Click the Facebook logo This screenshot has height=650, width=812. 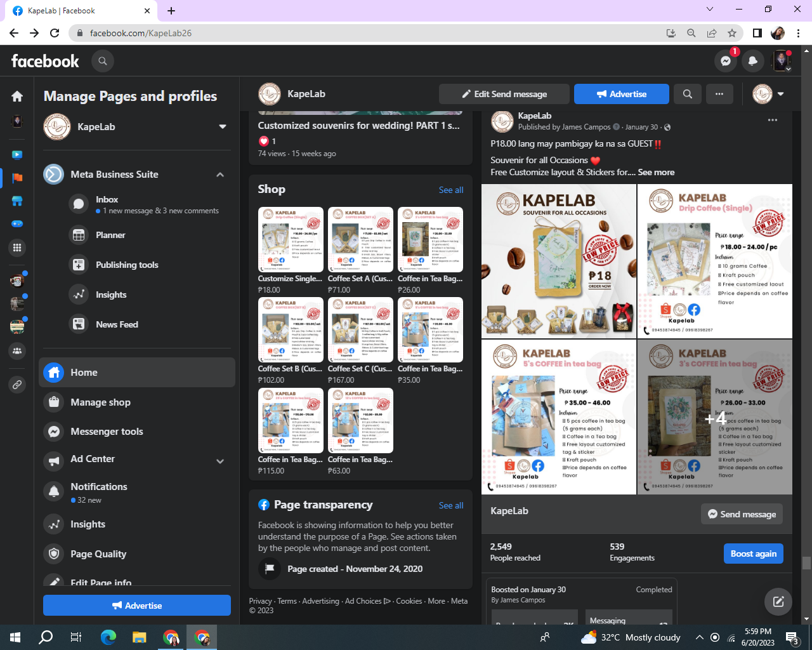45,61
